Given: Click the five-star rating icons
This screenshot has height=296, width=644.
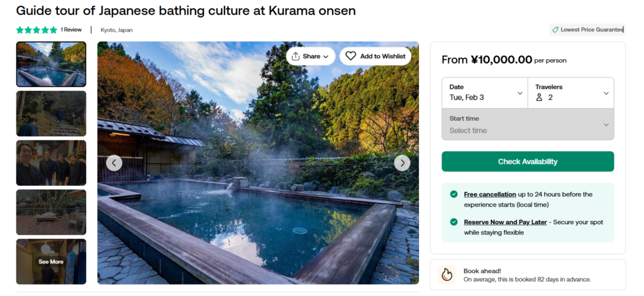Looking at the screenshot, I should coord(36,30).
